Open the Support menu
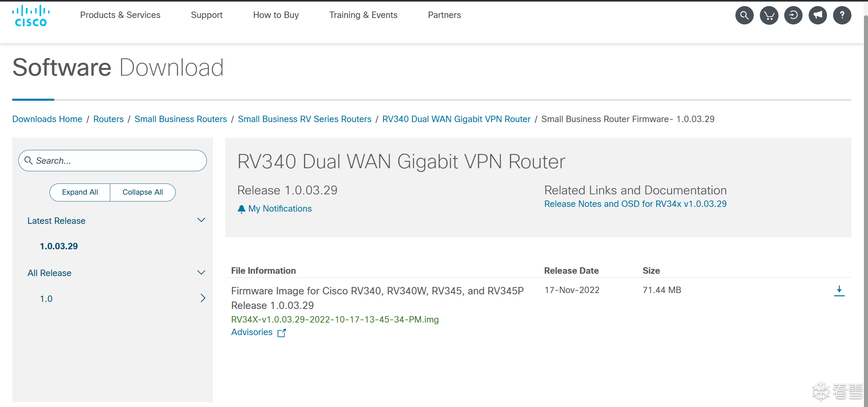 coord(206,15)
